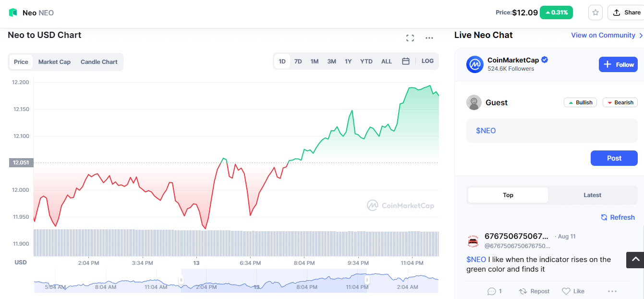Open the calendar date range picker

406,61
